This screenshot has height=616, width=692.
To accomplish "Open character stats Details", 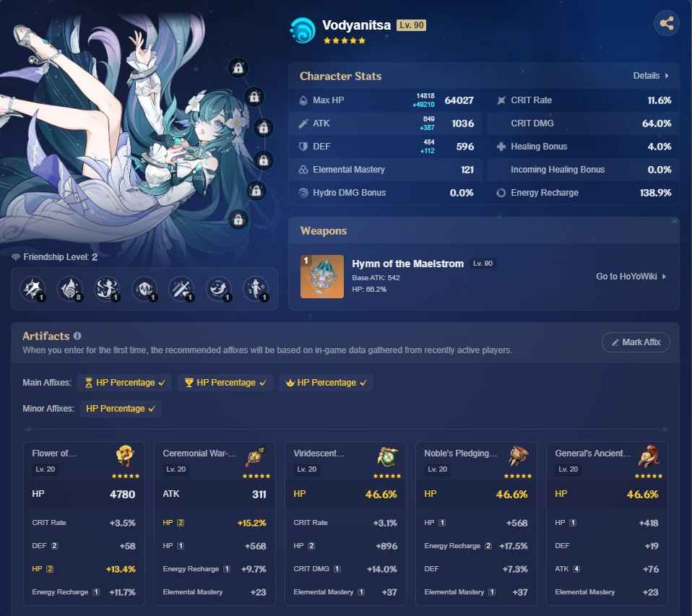I will (x=651, y=76).
